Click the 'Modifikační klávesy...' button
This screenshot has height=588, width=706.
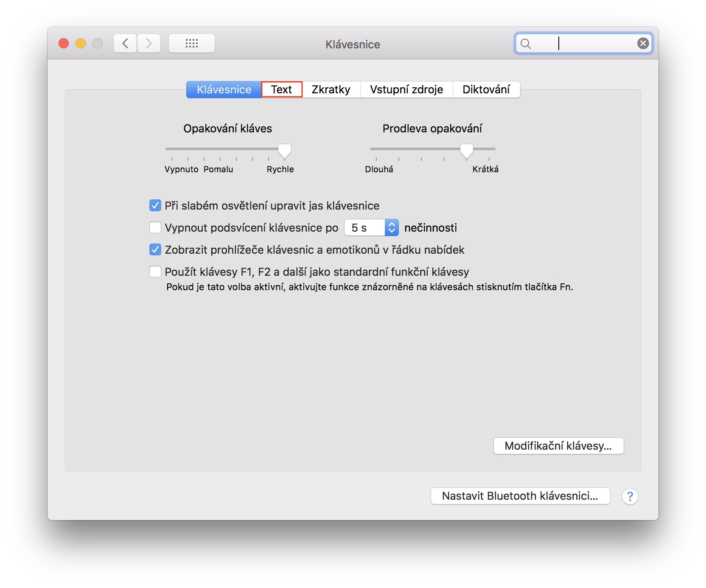click(558, 446)
